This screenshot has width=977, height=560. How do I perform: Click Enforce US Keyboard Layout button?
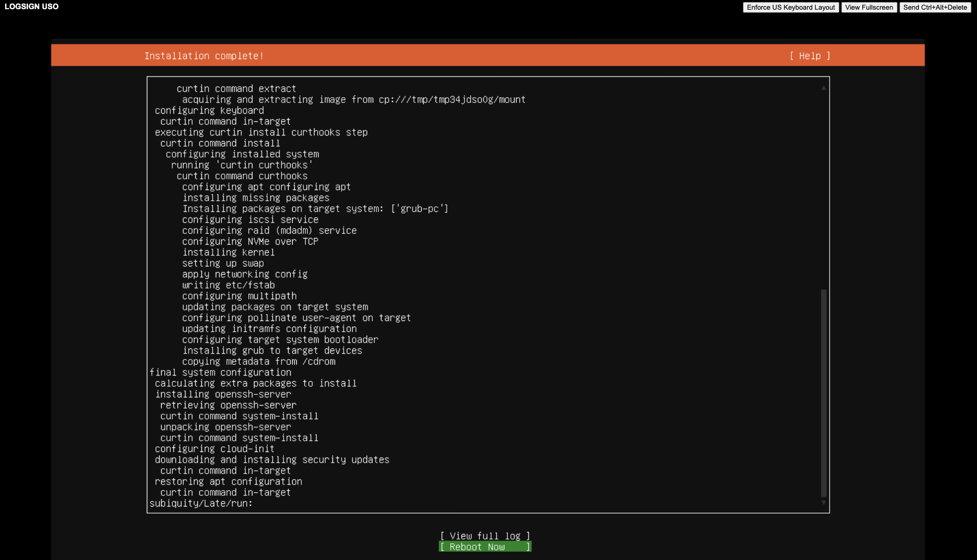tap(790, 7)
